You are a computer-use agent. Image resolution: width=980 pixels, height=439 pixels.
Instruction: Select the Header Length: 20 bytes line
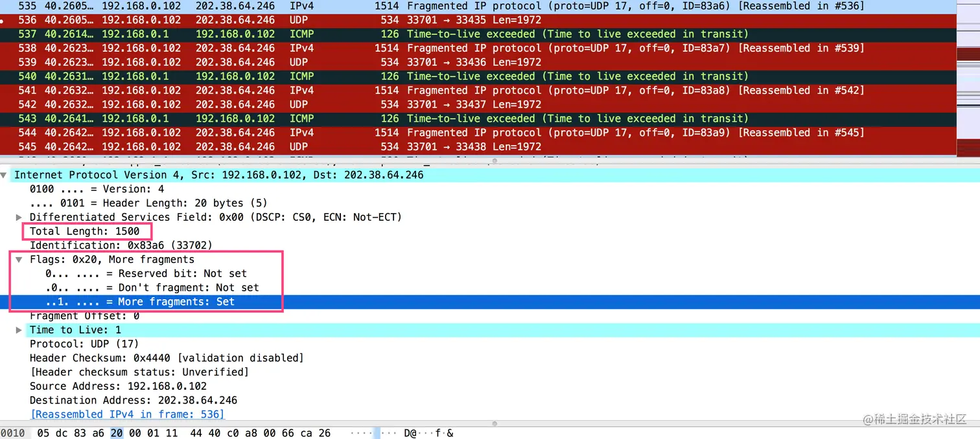[x=148, y=203]
